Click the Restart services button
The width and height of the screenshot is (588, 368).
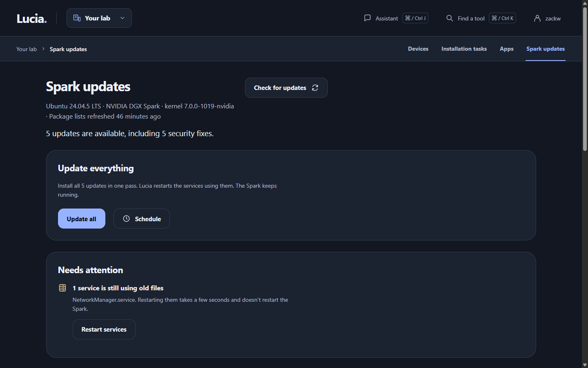[x=104, y=329]
